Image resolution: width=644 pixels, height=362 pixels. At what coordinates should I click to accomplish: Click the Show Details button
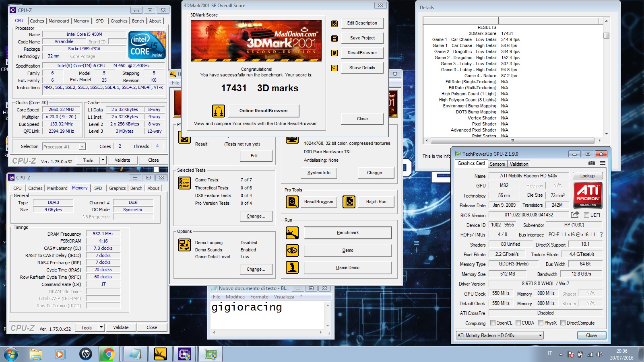coord(362,68)
